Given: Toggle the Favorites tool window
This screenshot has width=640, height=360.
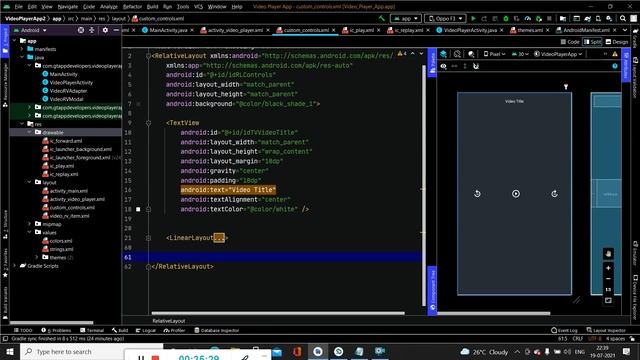Looking at the screenshot, I should tap(5, 263).
